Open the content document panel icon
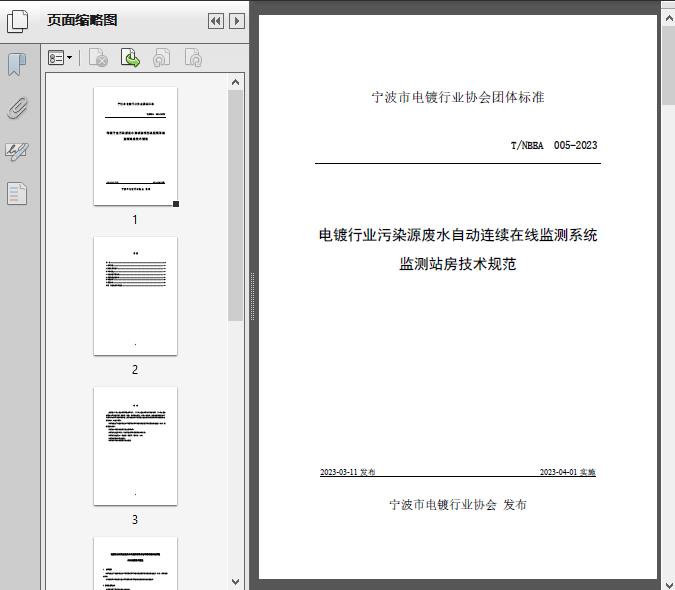Viewport: 675px width, 590px height. [x=17, y=194]
